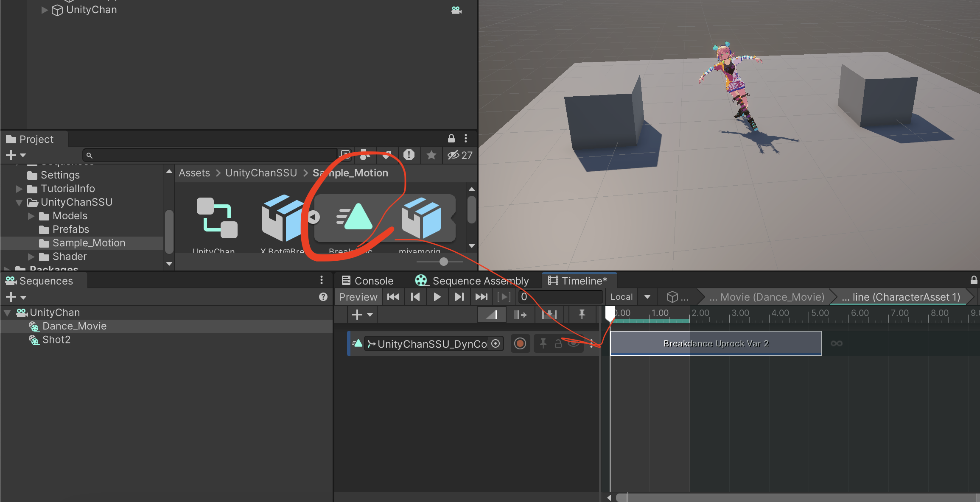
Task: Open the animator object picker circle
Action: pyautogui.click(x=496, y=343)
